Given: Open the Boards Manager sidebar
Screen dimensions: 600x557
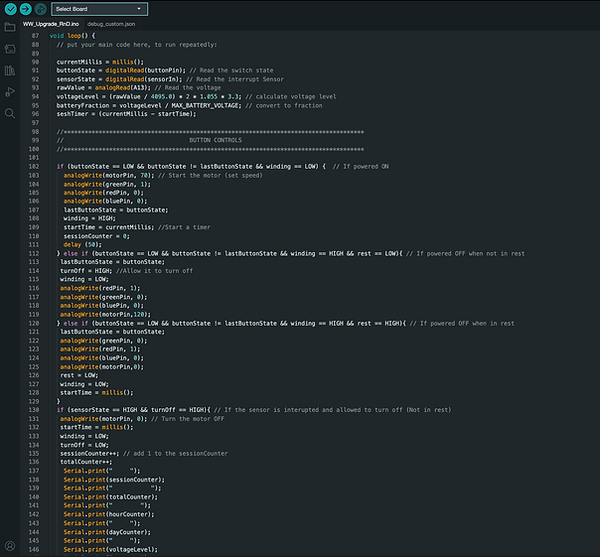Looking at the screenshot, I should pyautogui.click(x=10, y=49).
